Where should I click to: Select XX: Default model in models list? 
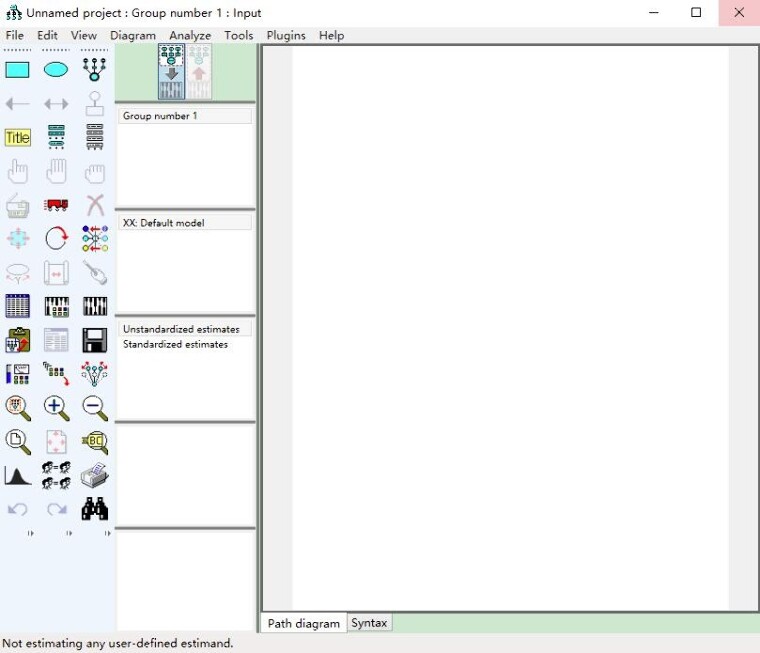point(185,223)
